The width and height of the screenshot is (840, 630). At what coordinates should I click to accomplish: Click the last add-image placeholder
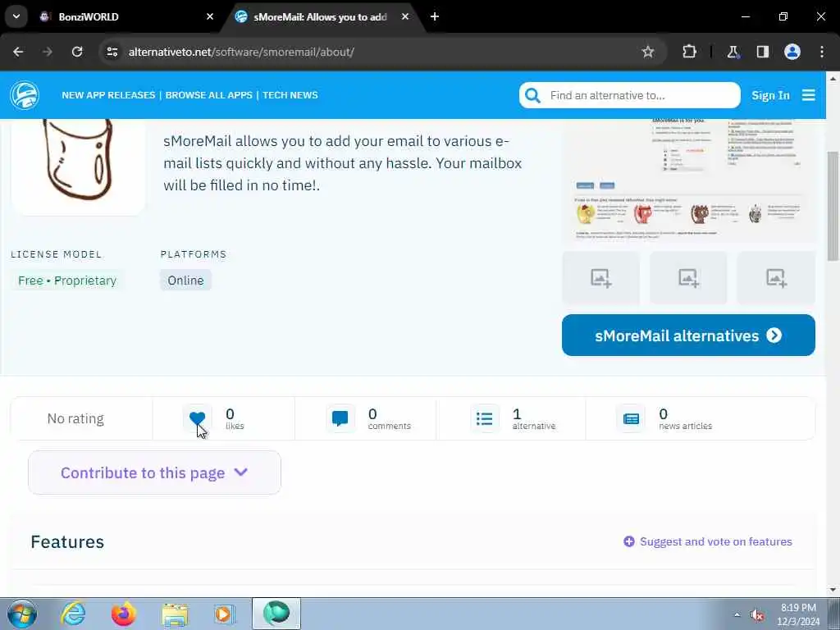(776, 278)
